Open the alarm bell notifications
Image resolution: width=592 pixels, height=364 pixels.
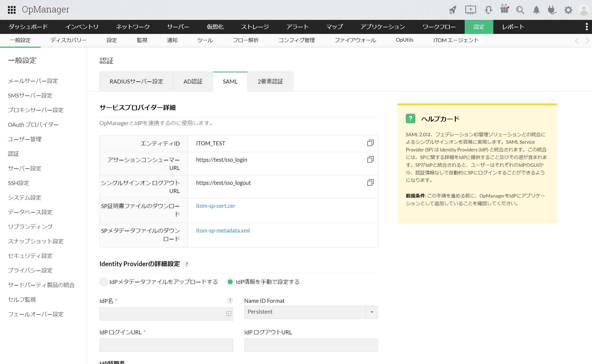pos(536,10)
